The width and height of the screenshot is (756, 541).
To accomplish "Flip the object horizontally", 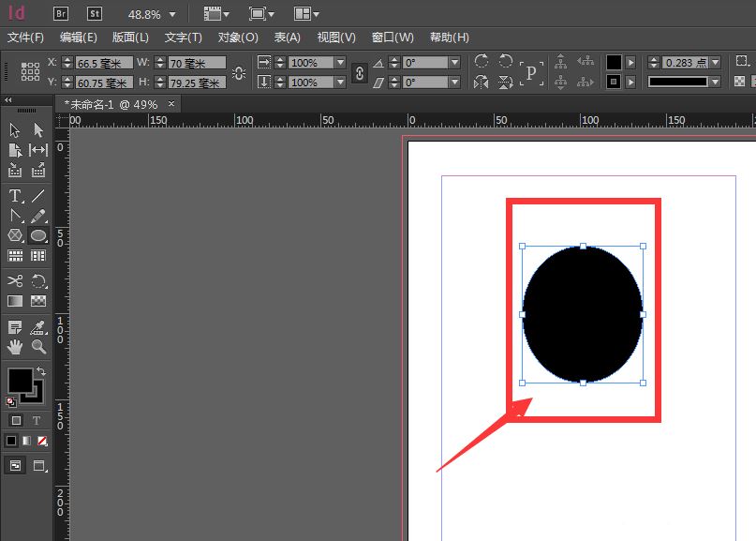I will 482,83.
